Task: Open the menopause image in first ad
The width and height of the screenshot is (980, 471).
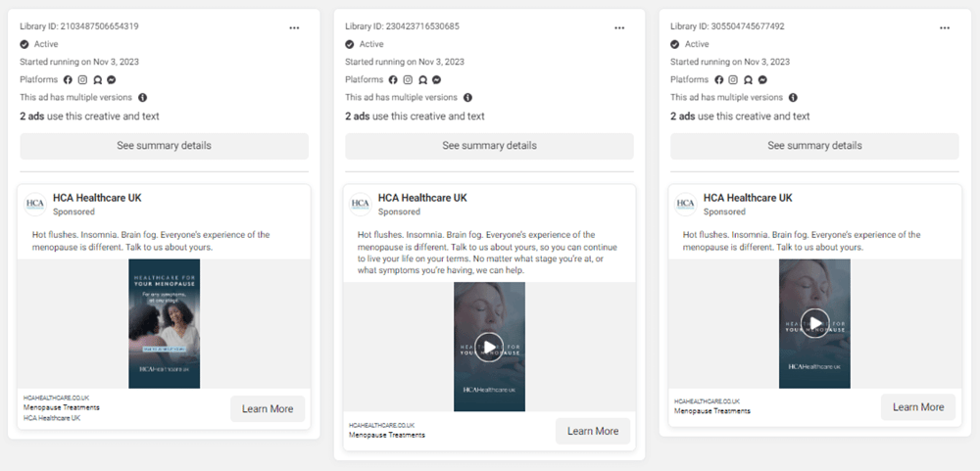Action: click(165, 323)
